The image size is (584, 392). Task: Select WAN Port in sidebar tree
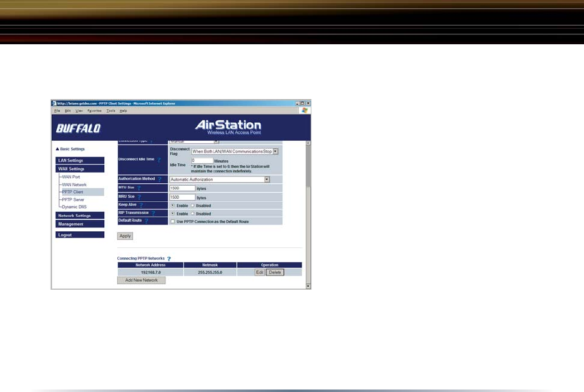click(x=71, y=177)
